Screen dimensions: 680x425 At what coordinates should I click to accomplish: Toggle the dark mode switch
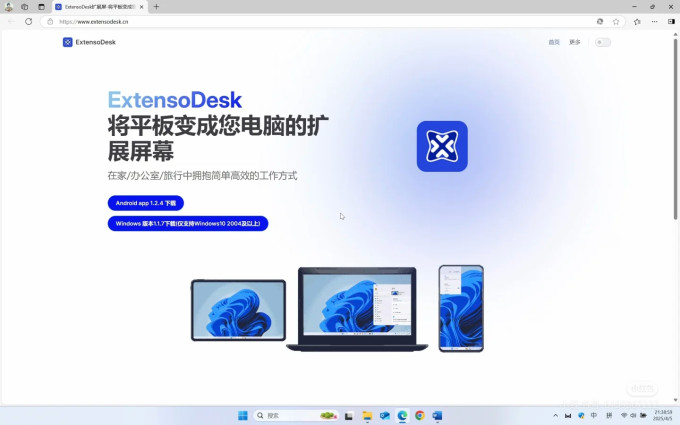point(603,42)
